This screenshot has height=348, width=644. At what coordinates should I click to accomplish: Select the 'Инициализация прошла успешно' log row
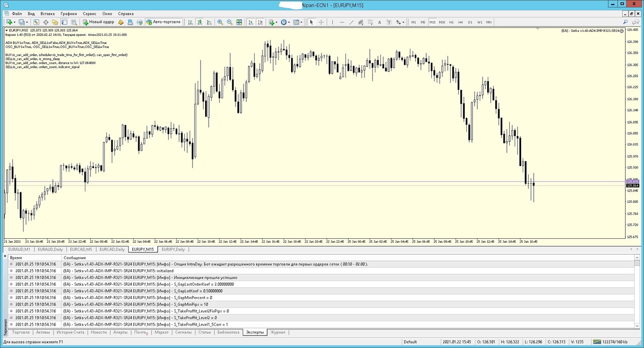[322, 277]
